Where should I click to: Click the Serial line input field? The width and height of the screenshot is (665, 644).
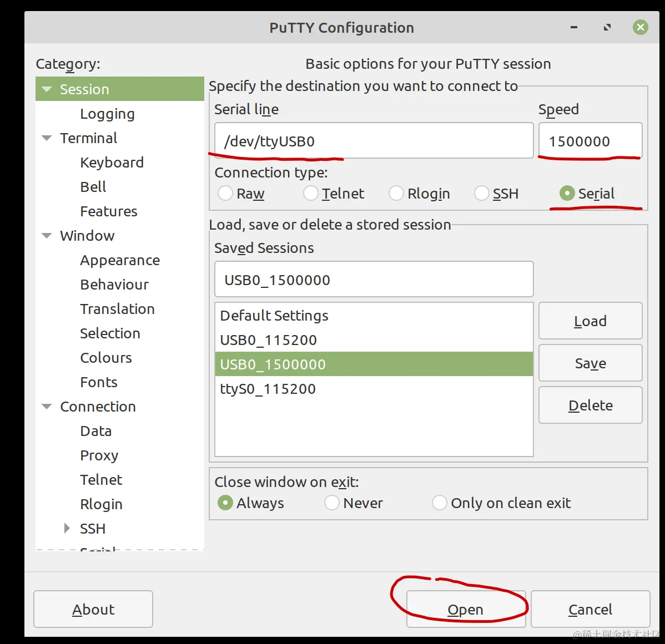tap(374, 141)
